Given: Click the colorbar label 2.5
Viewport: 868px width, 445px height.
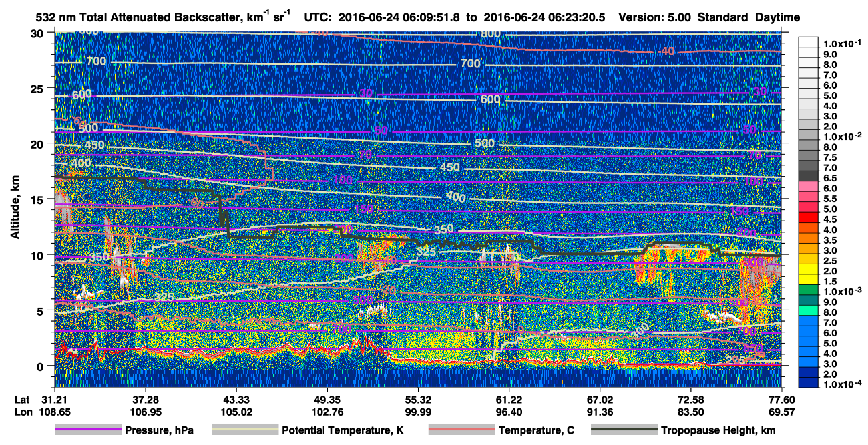Looking at the screenshot, I should tap(831, 261).
